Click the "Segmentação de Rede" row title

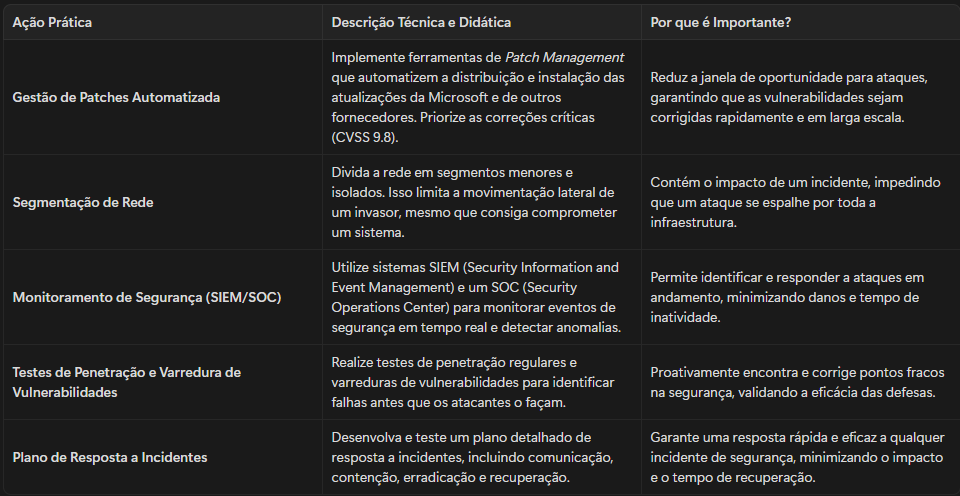tap(83, 202)
